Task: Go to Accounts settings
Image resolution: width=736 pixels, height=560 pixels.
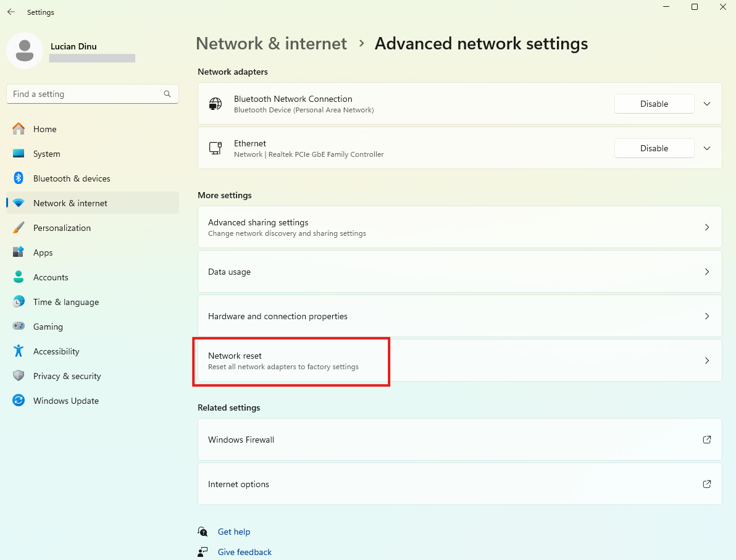Action: coord(93,277)
